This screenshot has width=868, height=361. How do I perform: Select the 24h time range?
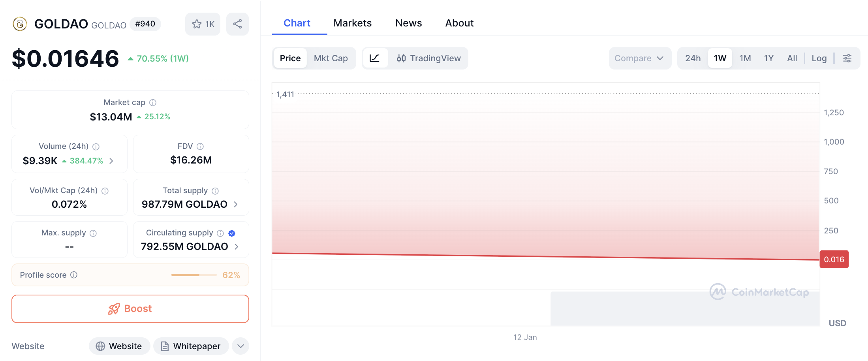693,58
